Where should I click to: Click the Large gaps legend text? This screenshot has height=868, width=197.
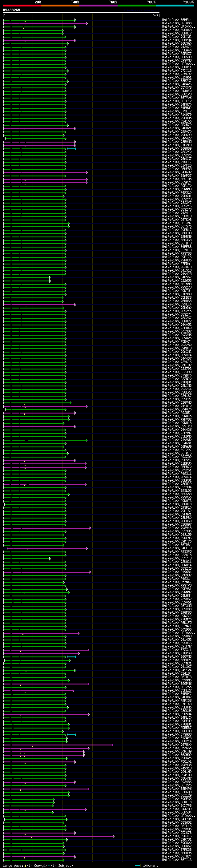click(38, 865)
